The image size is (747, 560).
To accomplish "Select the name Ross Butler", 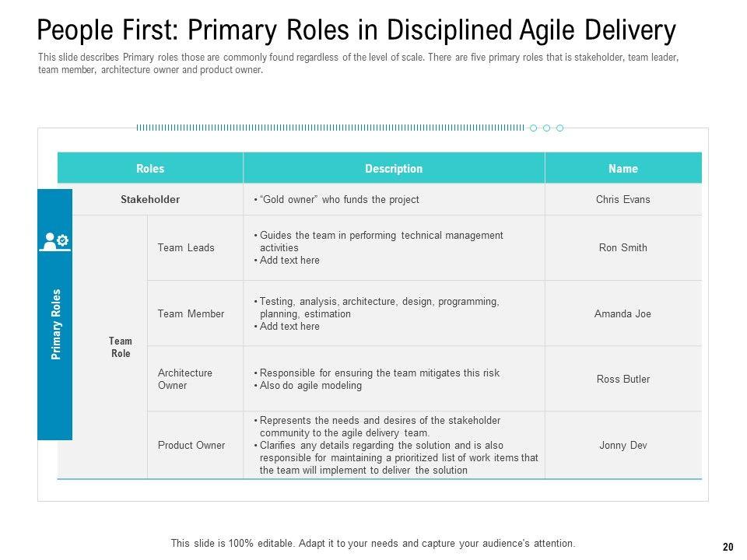I will tap(622, 380).
